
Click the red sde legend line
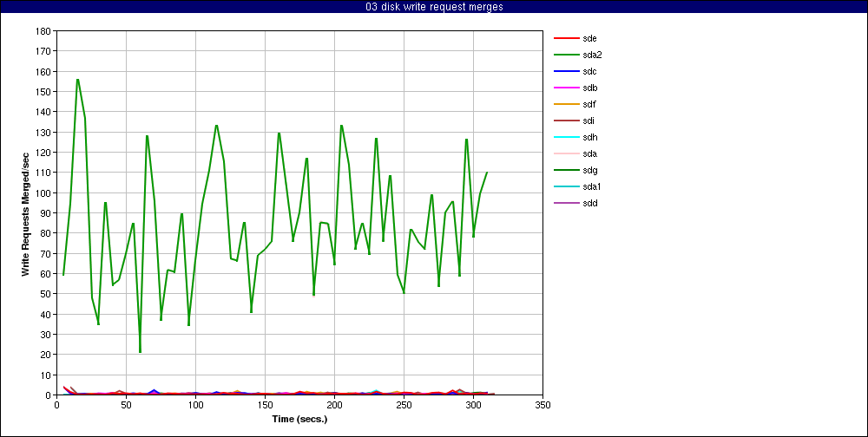tap(566, 39)
